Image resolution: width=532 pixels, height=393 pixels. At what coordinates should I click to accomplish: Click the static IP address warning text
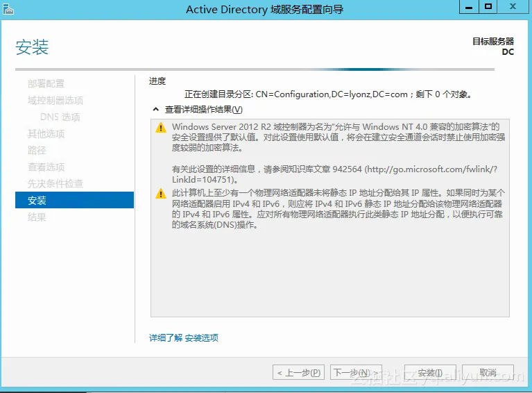coord(338,209)
